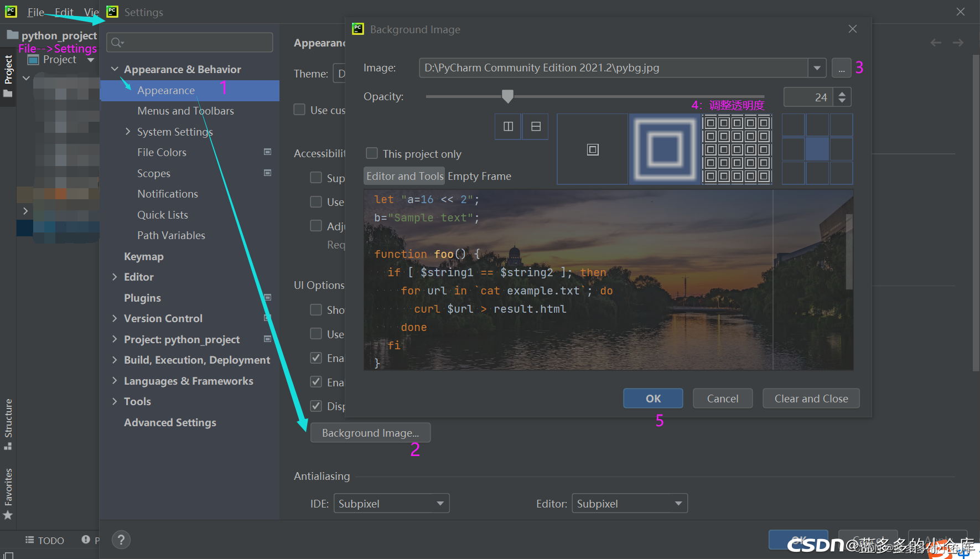Image resolution: width=980 pixels, height=559 pixels.
Task: Expand the Editor settings section
Action: [115, 277]
